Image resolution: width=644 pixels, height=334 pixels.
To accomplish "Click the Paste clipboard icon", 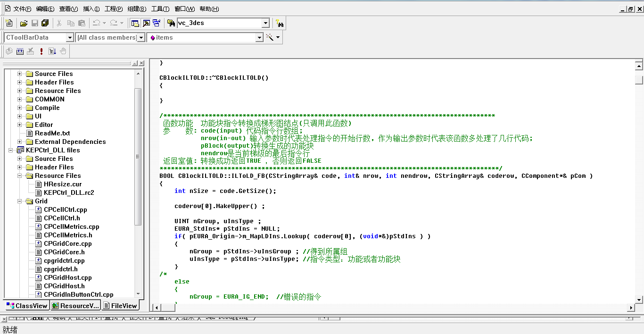I will coord(82,23).
